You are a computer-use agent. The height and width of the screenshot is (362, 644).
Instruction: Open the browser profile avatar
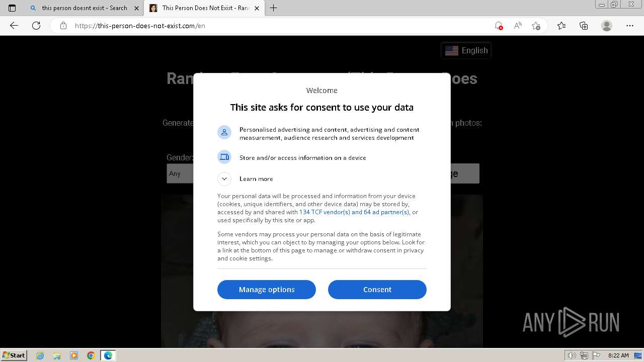pyautogui.click(x=607, y=26)
